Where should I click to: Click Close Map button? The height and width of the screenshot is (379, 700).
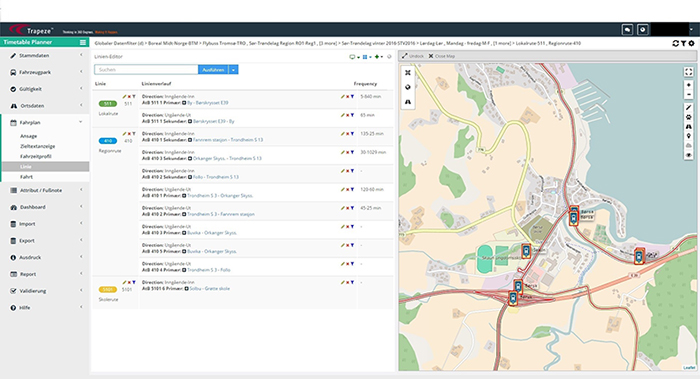(442, 56)
